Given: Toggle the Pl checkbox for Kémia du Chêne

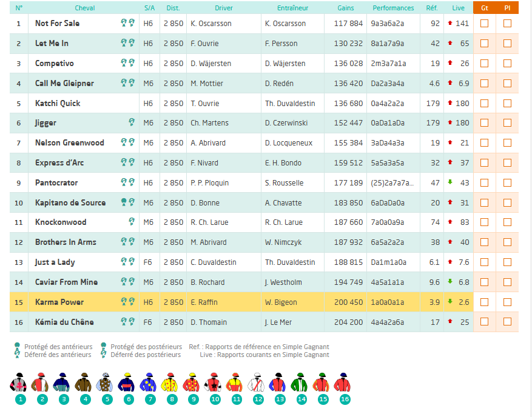Looking at the screenshot, I should click(x=507, y=322).
